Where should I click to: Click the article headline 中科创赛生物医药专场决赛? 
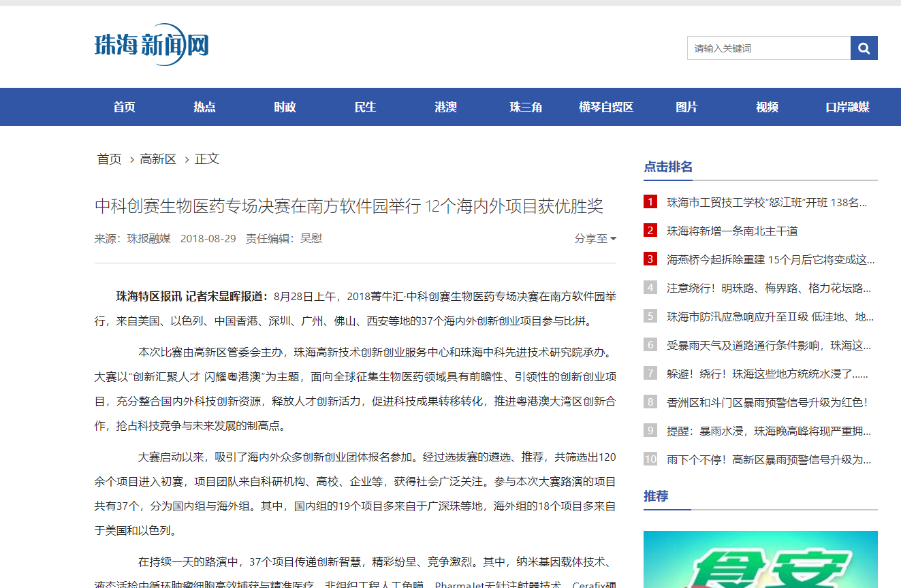click(349, 206)
